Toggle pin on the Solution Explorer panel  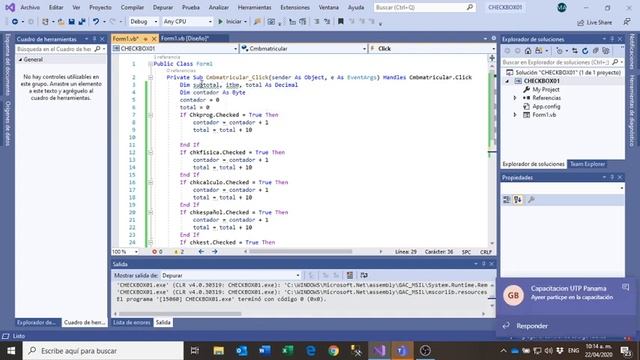tap(612, 39)
